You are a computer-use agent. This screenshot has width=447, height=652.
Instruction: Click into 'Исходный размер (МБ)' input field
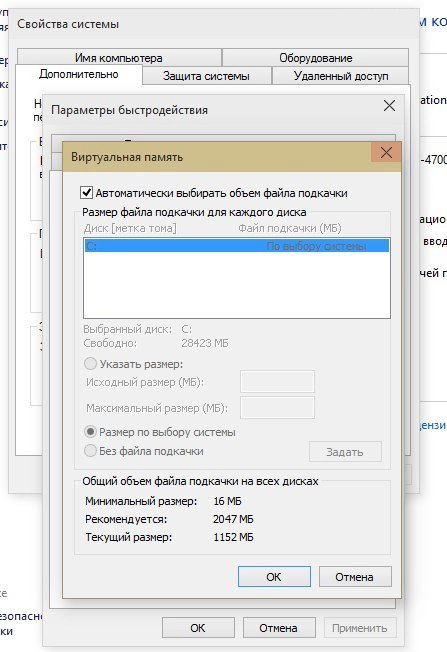click(277, 382)
